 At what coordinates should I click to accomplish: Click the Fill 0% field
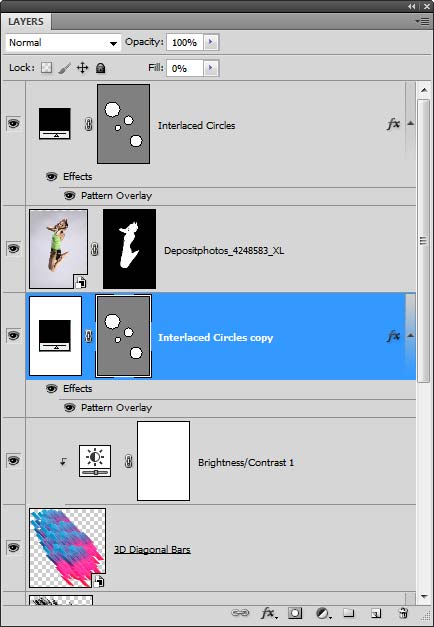click(x=184, y=68)
